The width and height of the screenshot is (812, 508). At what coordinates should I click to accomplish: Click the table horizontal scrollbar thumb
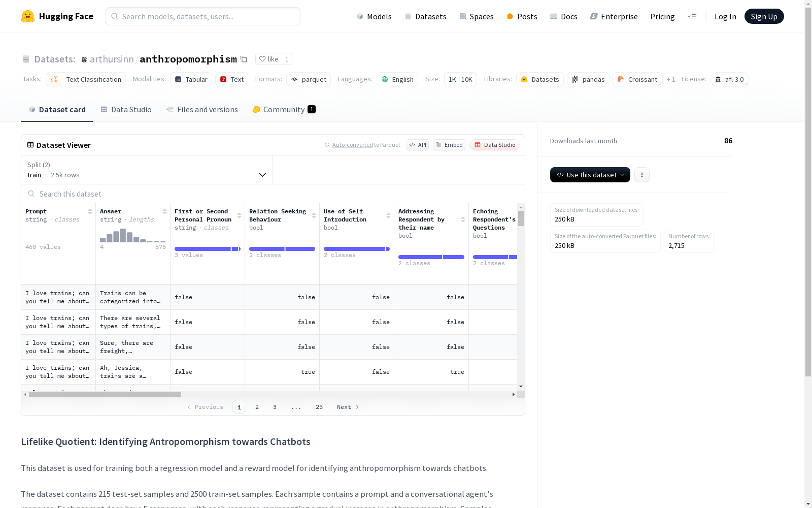click(x=105, y=394)
